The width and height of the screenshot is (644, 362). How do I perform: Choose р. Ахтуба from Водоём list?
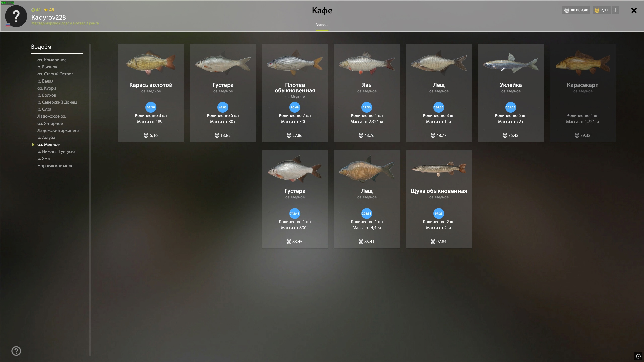tap(46, 137)
